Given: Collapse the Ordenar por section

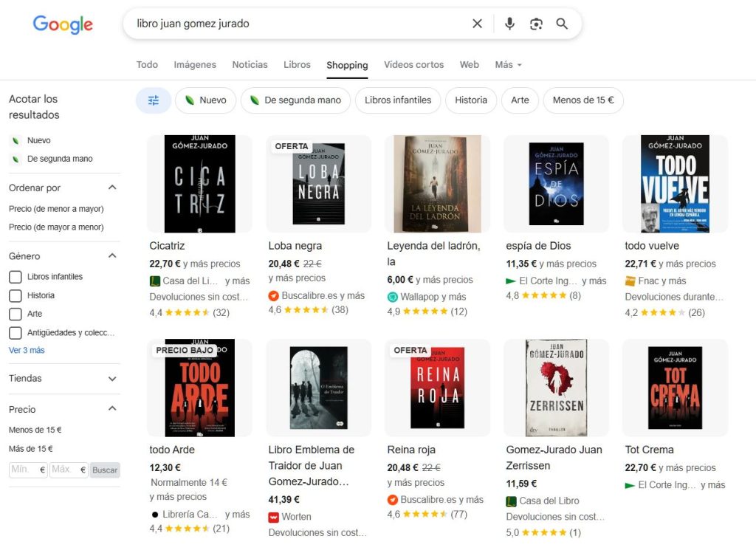Looking at the screenshot, I should click(x=112, y=188).
